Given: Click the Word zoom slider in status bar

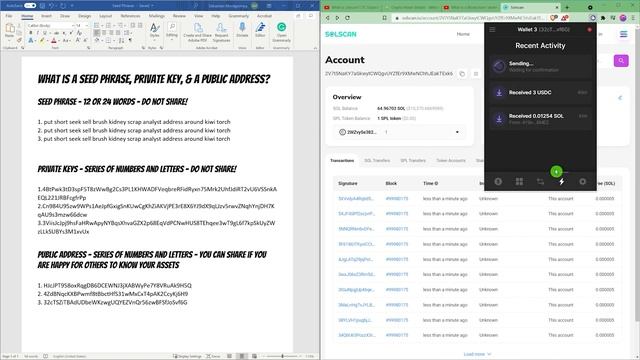Looking at the screenshot, I should (x=282, y=356).
